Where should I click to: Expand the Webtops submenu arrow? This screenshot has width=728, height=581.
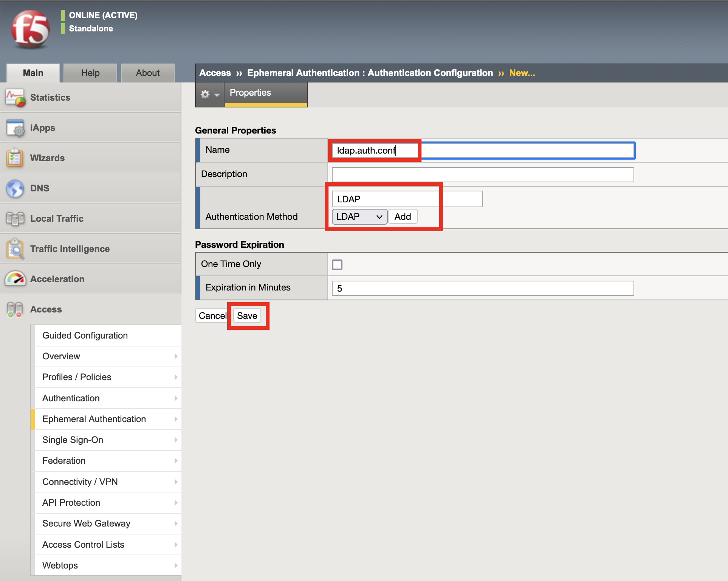tap(176, 565)
